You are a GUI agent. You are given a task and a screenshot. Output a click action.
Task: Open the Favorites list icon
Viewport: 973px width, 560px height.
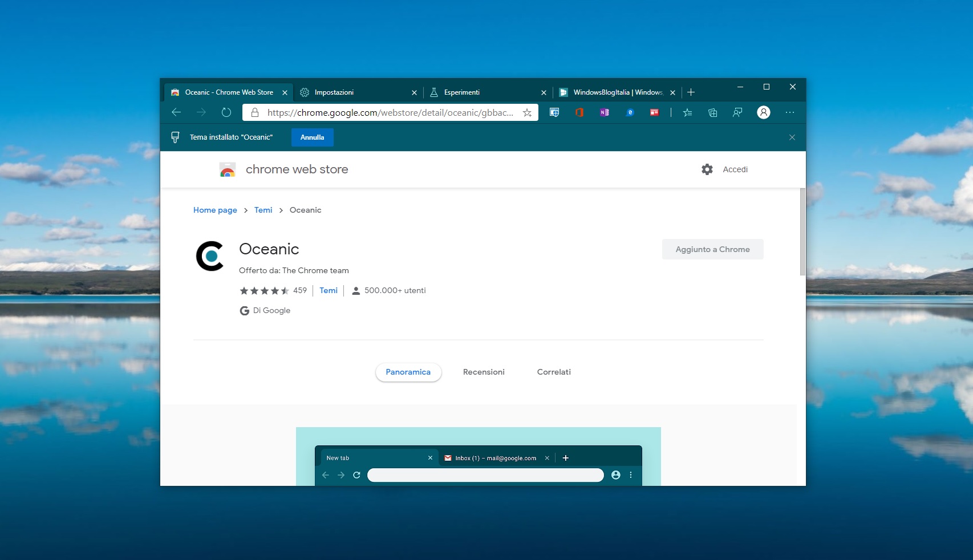(688, 112)
